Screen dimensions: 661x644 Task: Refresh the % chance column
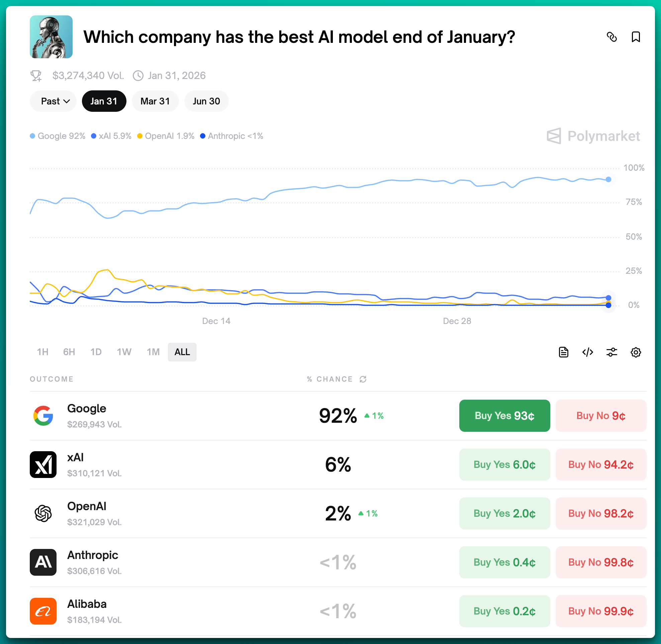pyautogui.click(x=363, y=379)
